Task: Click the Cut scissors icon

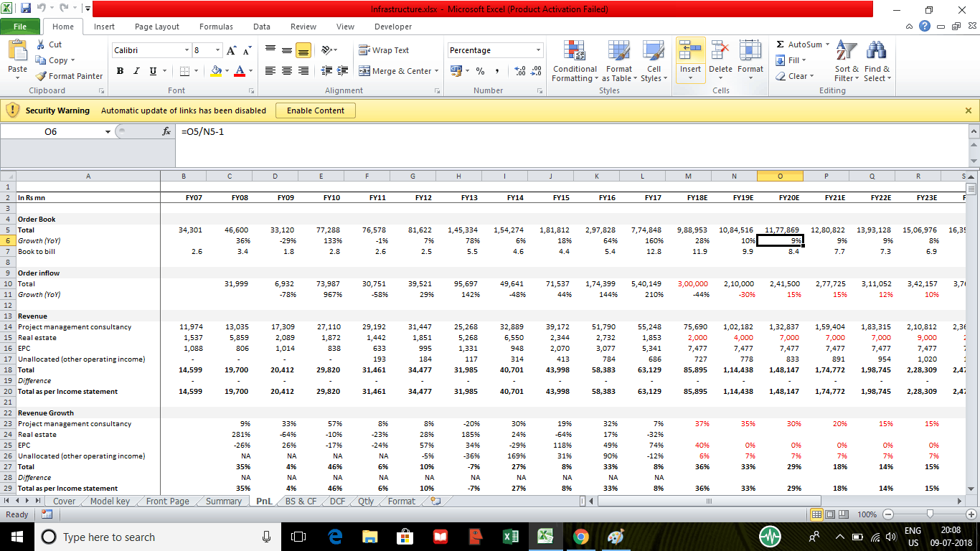Action: (x=41, y=44)
